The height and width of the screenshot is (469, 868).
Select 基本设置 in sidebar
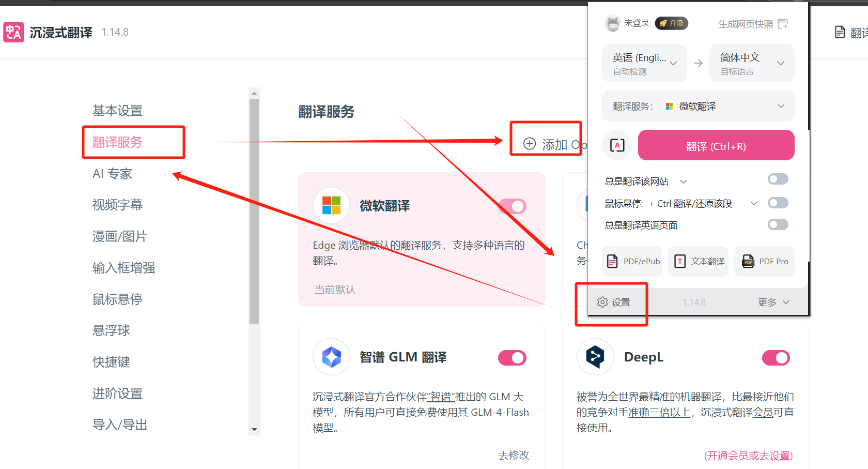(x=117, y=111)
